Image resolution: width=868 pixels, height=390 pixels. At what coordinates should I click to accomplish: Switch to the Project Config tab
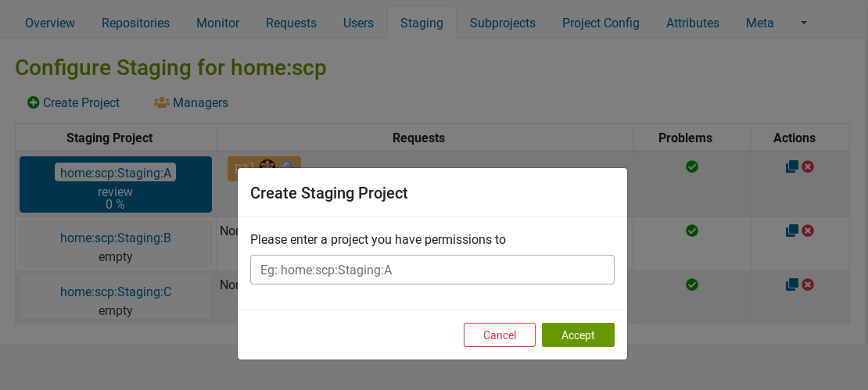tap(601, 23)
